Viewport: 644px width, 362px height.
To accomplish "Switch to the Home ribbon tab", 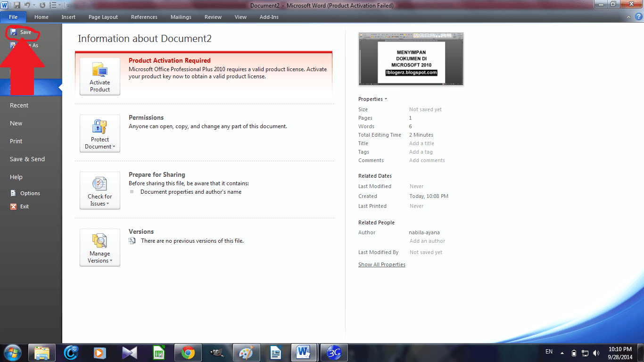I will (41, 17).
